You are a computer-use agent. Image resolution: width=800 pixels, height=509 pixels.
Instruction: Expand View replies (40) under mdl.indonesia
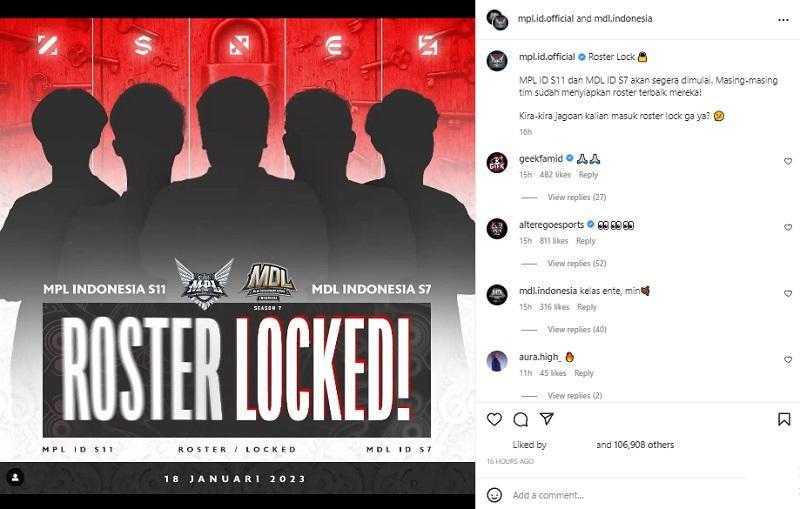click(577, 329)
